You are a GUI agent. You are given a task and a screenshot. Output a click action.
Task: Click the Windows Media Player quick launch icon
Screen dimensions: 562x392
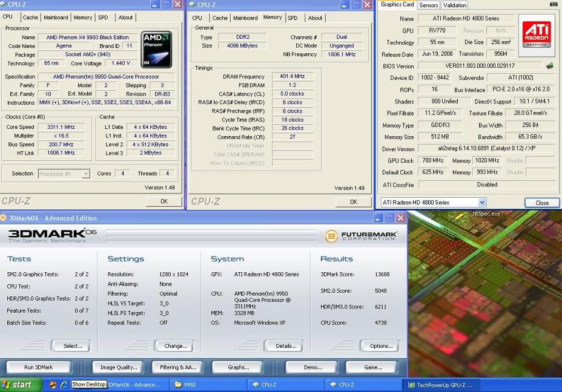point(53,385)
